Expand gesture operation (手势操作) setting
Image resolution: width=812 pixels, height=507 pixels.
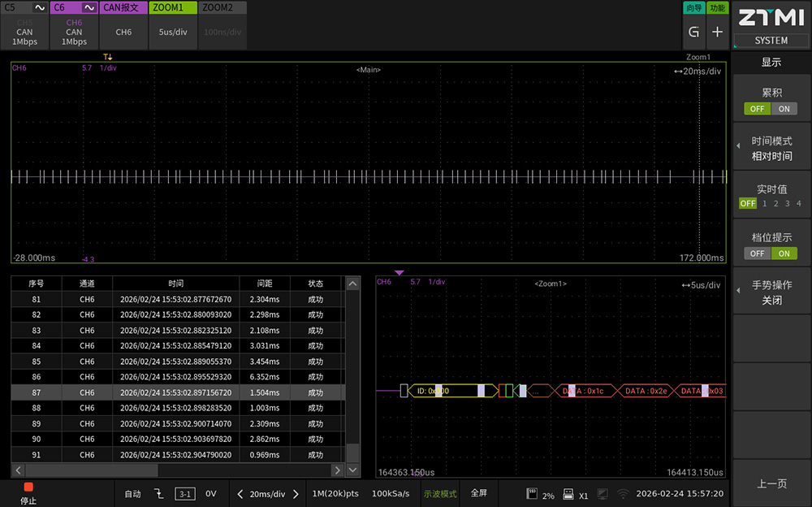(x=771, y=292)
